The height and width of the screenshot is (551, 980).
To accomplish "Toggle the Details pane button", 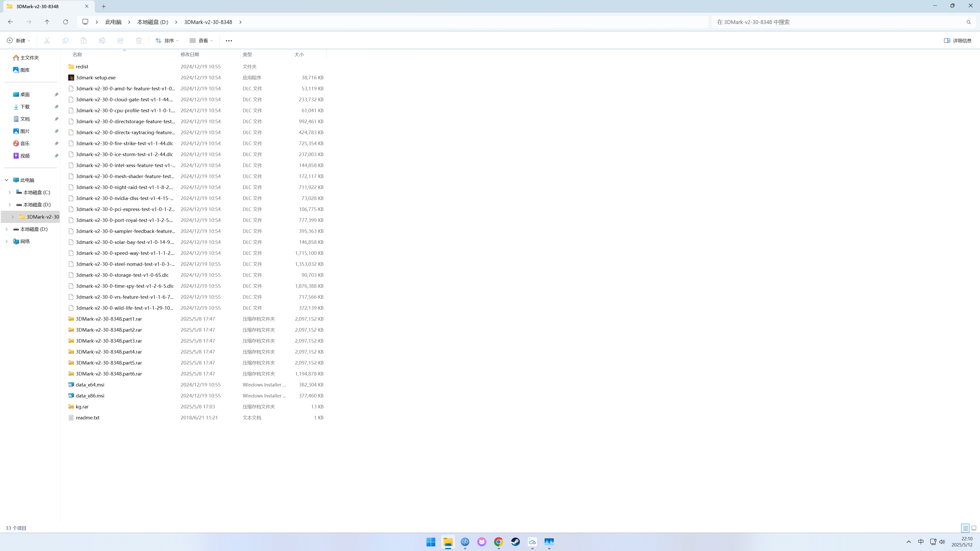I will point(958,41).
